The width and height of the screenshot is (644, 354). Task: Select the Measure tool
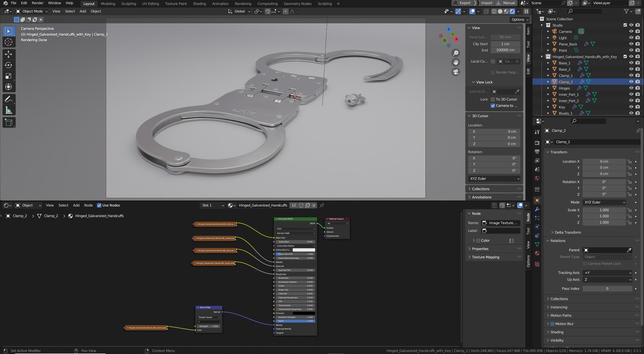coord(9,110)
